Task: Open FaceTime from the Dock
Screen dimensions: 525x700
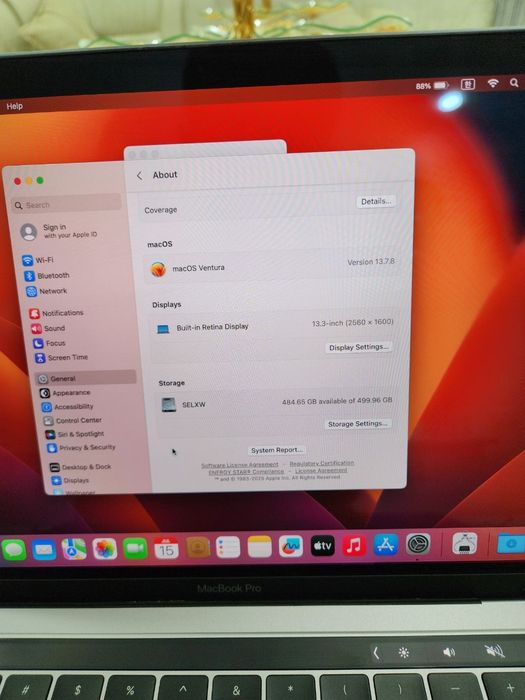Action: pyautogui.click(x=135, y=548)
